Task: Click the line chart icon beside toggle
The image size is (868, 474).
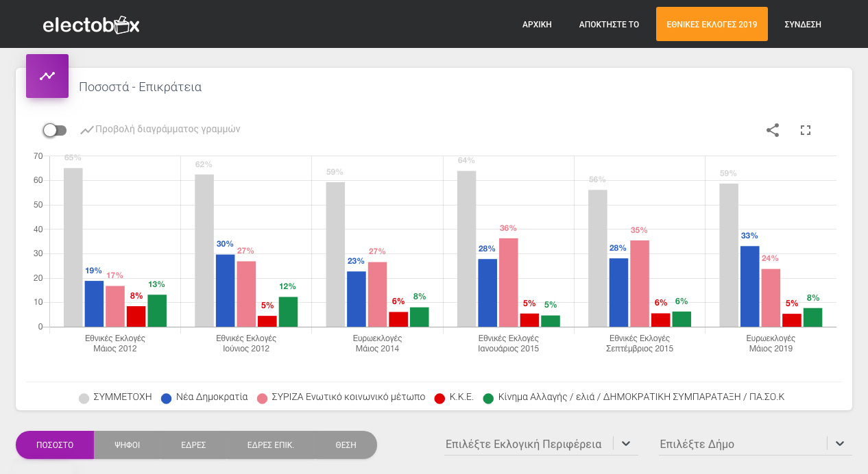Action: click(x=86, y=129)
